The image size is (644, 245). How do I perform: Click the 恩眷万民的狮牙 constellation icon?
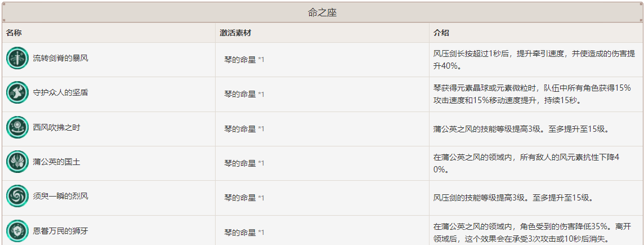[x=17, y=230]
